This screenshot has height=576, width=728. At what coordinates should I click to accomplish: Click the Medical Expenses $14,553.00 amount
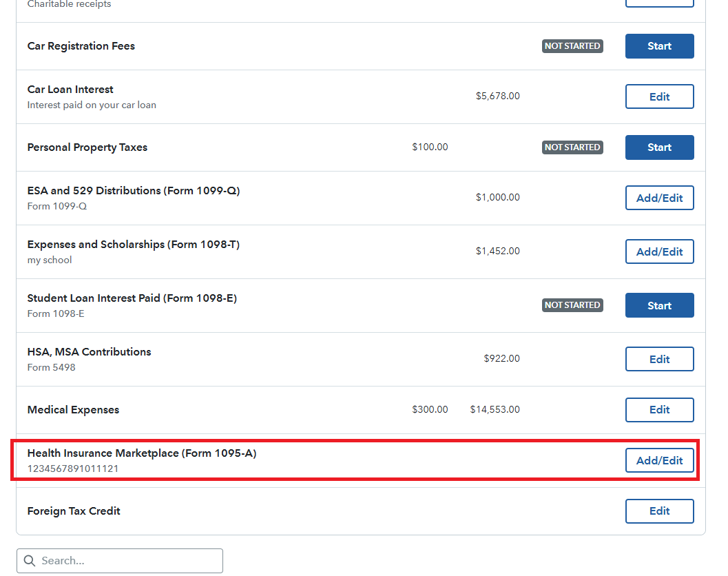click(x=495, y=410)
